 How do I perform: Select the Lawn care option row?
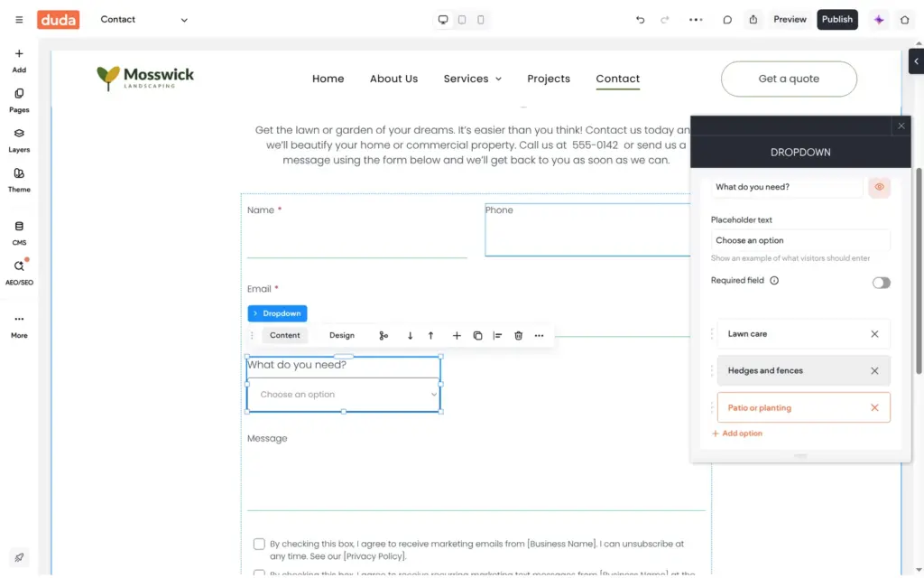point(803,334)
